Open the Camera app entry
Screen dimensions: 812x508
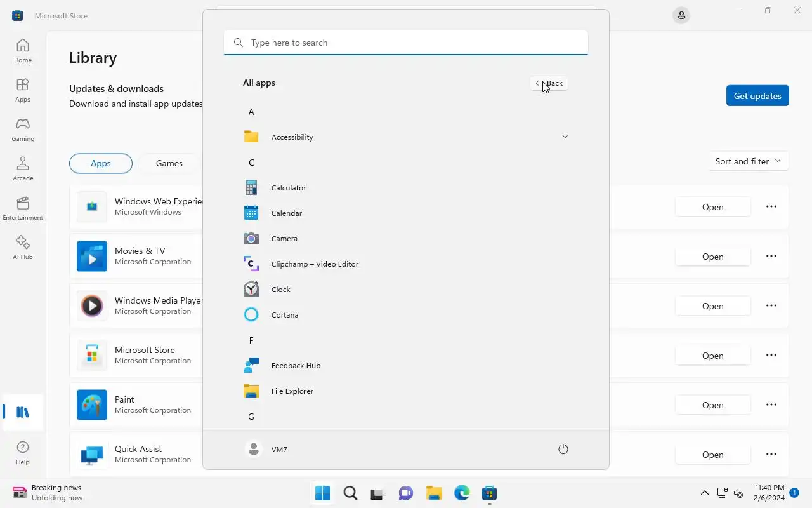[406, 239]
